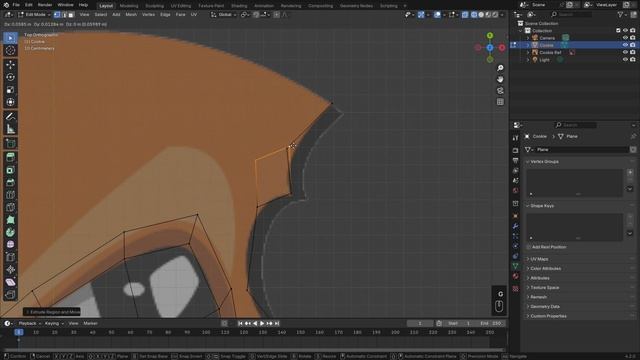
Task: Expand the Custom Properties panel
Action: tap(548, 316)
